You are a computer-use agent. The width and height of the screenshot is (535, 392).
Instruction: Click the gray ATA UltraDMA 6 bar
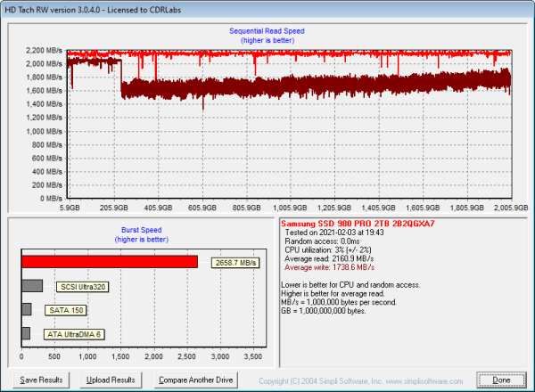(25, 333)
